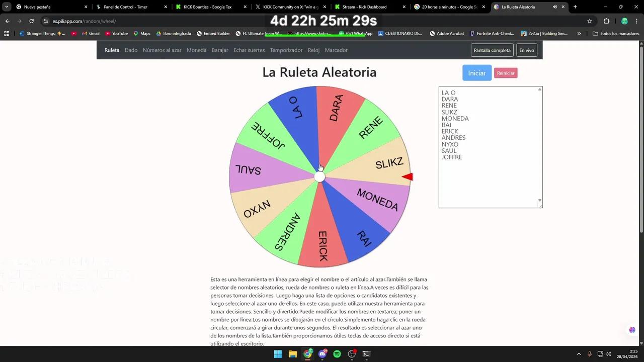Start the wheel with Iniciar button
Screen dimensions: 644x362
tap(477, 73)
